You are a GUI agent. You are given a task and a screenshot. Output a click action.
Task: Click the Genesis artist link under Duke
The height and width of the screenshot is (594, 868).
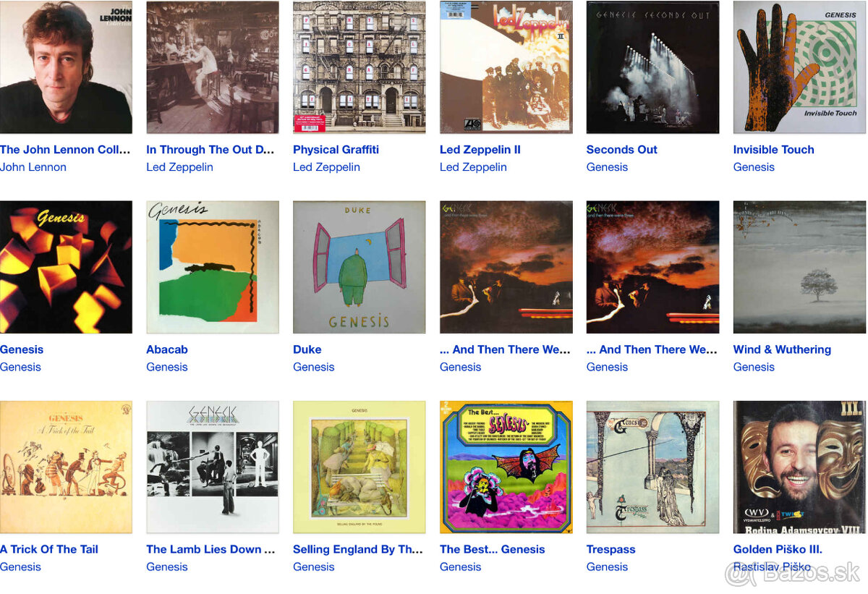[x=314, y=367]
